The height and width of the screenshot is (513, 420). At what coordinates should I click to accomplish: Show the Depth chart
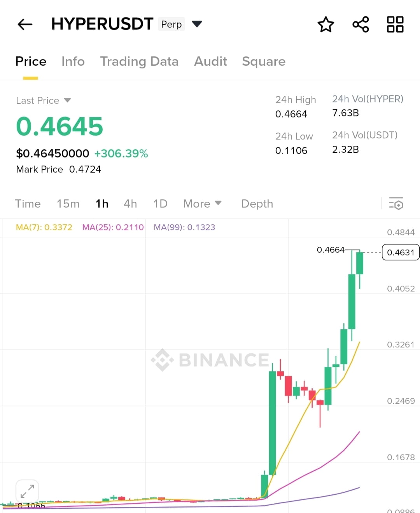click(x=257, y=204)
